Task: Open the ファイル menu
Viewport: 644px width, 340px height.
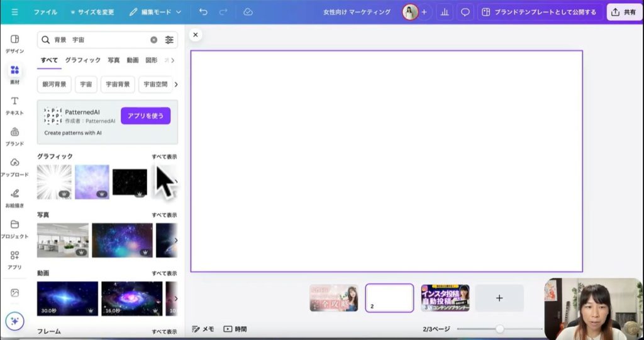Action: tap(45, 12)
